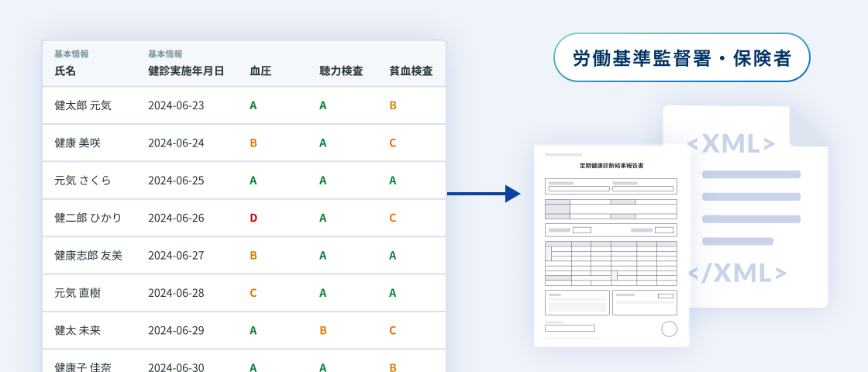Select the name 健康志郎 友美

88,256
